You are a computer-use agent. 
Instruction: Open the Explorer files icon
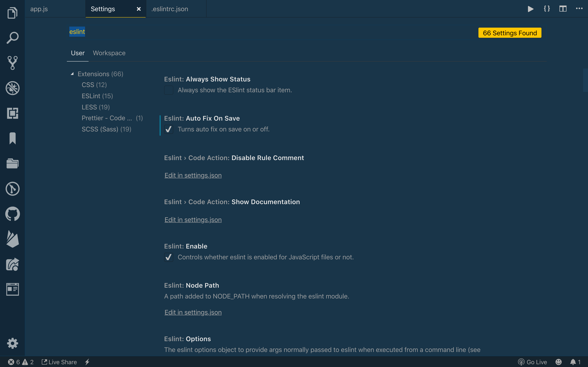point(12,13)
